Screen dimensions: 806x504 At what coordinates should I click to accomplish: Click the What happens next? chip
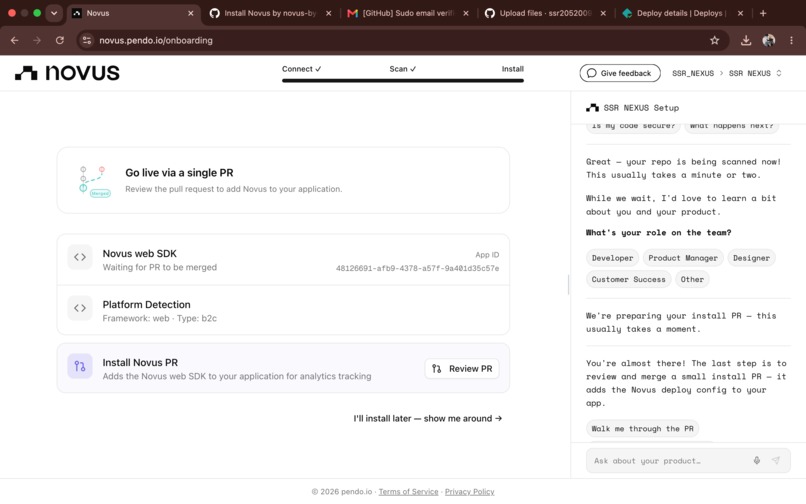[x=731, y=127]
